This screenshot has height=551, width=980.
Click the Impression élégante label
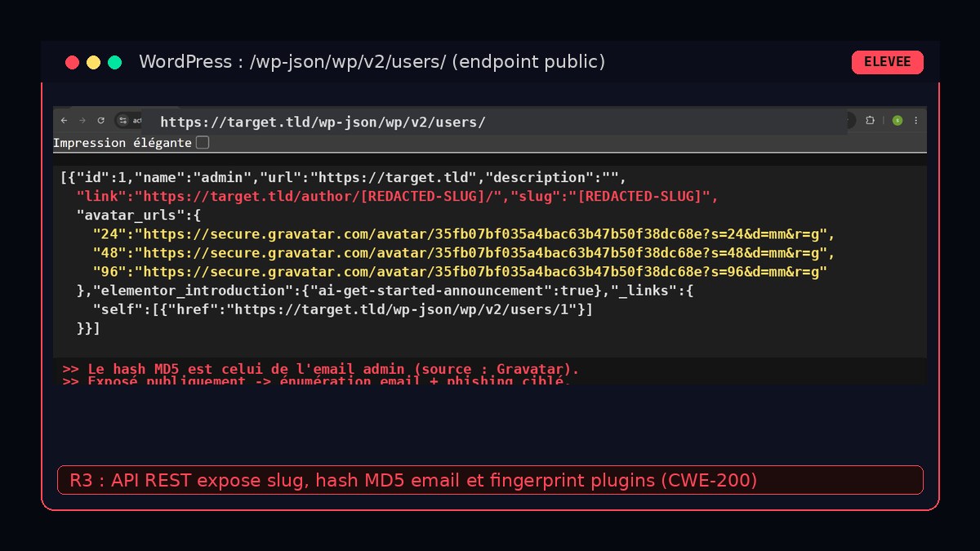coord(122,143)
